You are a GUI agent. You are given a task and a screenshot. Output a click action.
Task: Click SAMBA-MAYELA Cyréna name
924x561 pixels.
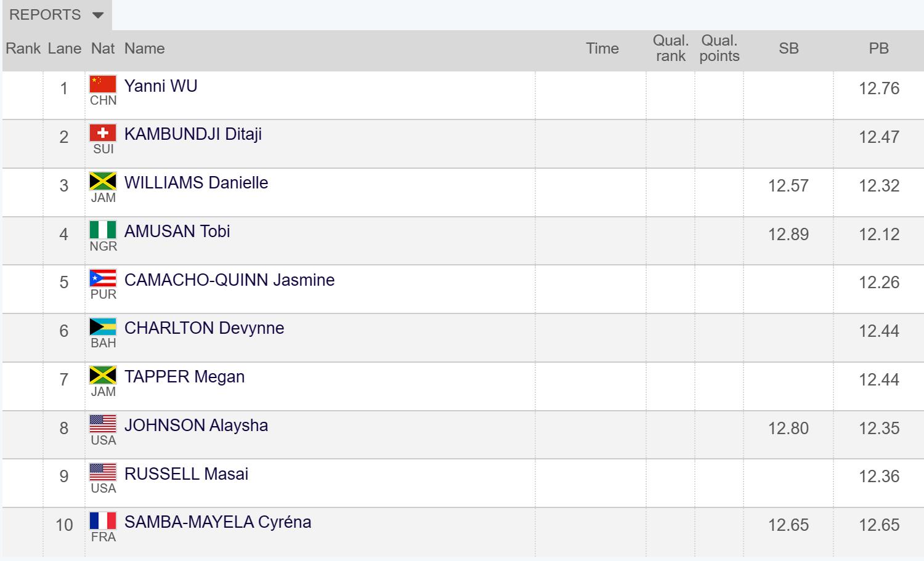tap(217, 522)
